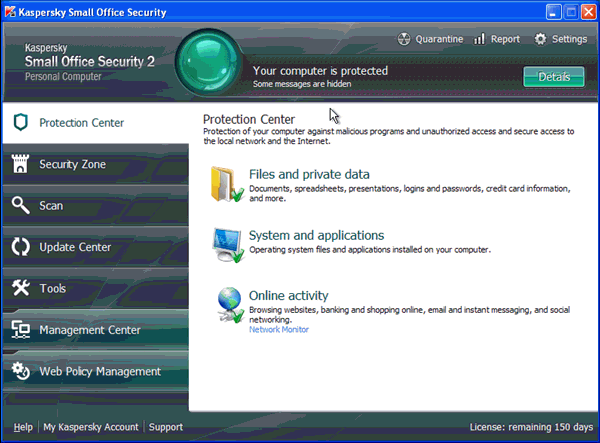This screenshot has width=600, height=443.
Task: Click the Scan magnifying glass icon
Action: pyautogui.click(x=20, y=206)
